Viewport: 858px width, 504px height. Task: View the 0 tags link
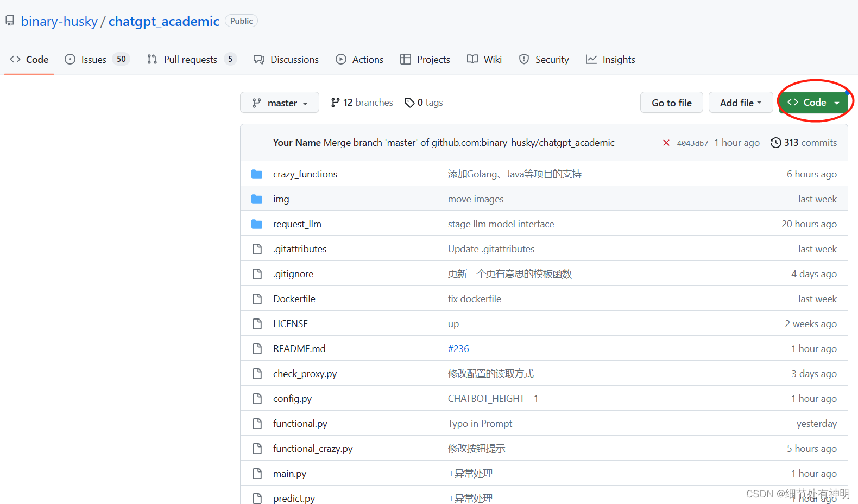tap(424, 103)
